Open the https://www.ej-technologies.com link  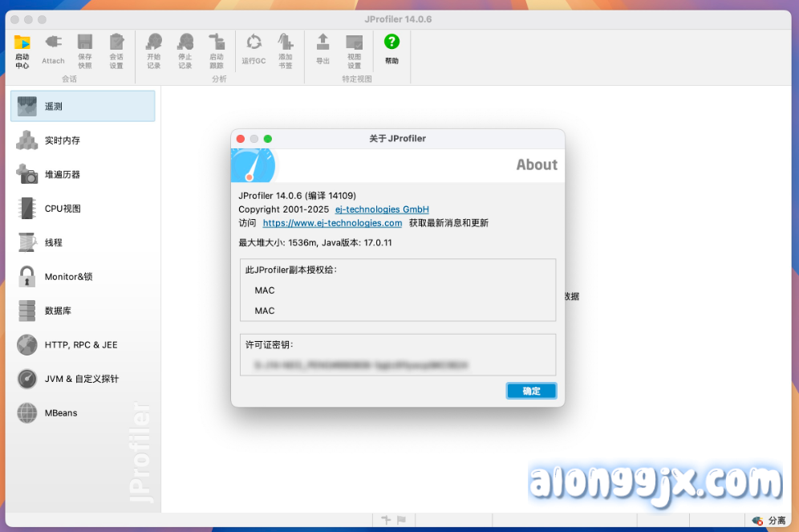coord(332,223)
